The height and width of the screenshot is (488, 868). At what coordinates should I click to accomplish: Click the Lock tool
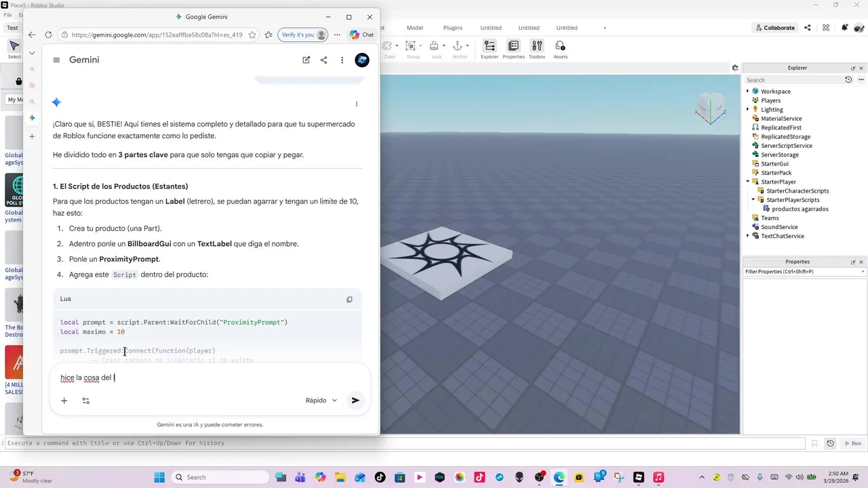(434, 49)
